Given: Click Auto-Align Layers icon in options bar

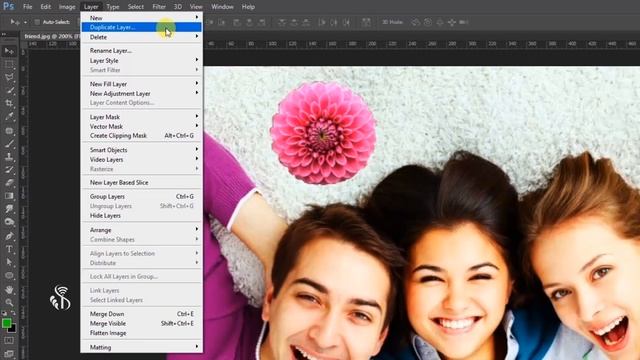Looking at the screenshot, I should point(366,22).
